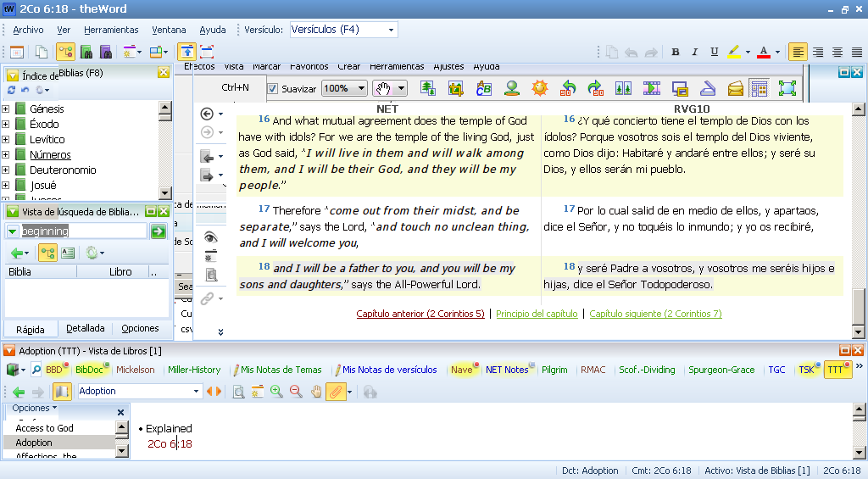868x479 pixels.
Task: Open the Spurgeon-Grace module tab
Action: [721, 370]
